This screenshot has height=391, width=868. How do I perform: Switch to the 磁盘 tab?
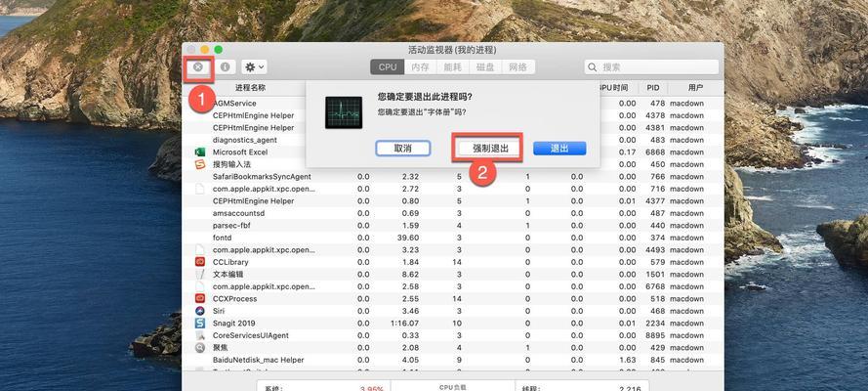(x=485, y=67)
